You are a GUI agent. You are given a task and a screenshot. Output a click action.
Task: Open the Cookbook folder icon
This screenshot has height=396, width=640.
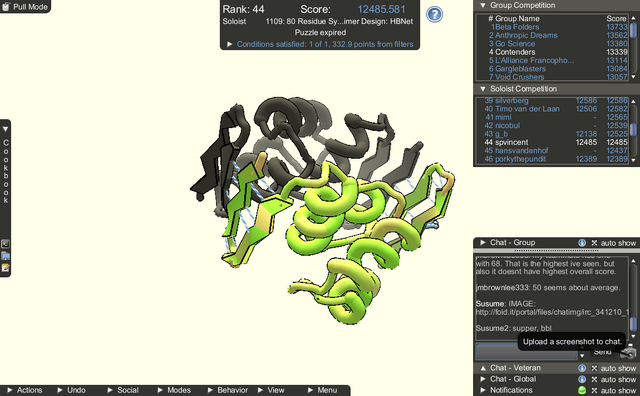[x=5, y=256]
